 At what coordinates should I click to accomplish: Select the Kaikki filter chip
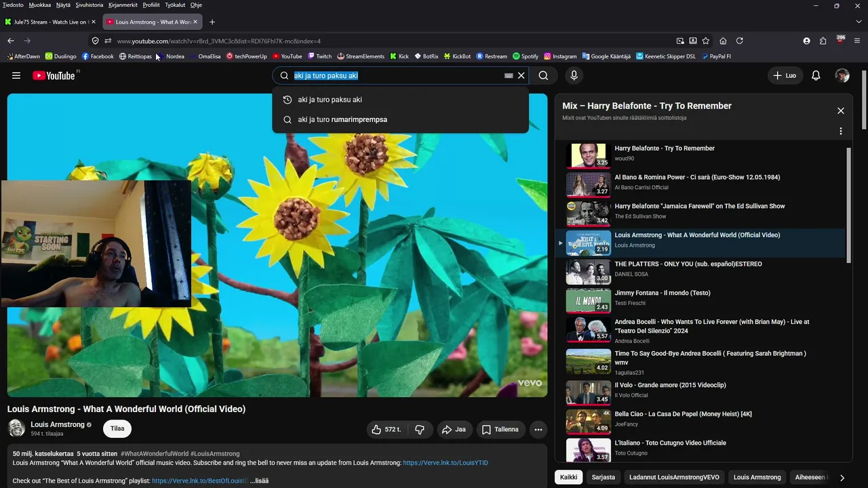[569, 477]
